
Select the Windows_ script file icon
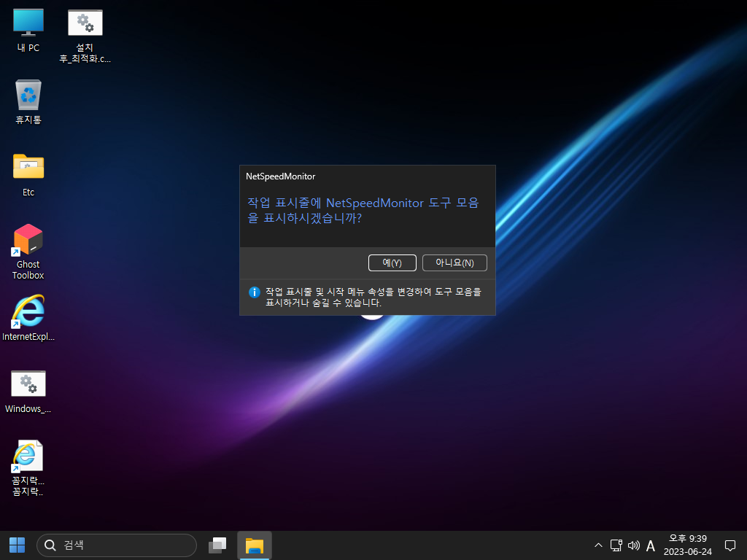point(28,392)
